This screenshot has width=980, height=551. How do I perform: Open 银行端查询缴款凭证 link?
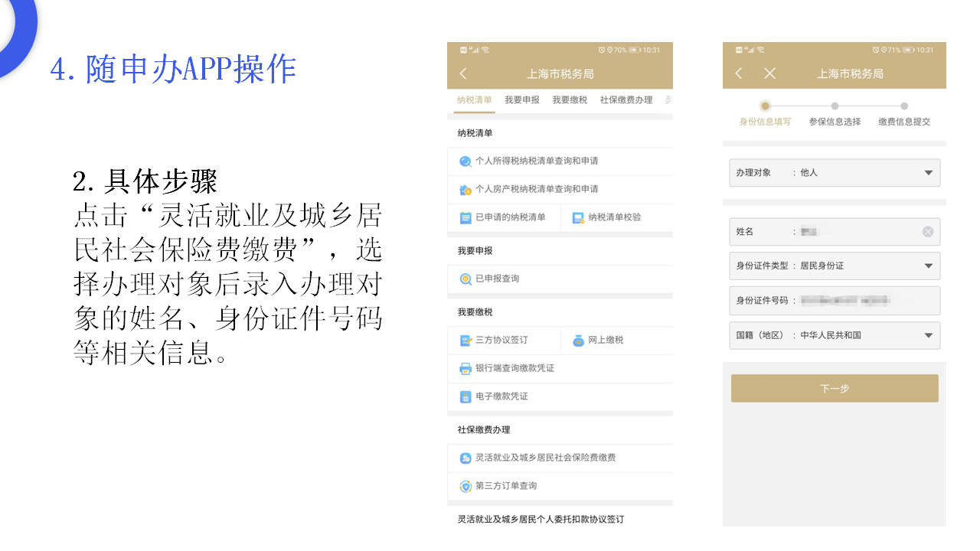point(514,368)
